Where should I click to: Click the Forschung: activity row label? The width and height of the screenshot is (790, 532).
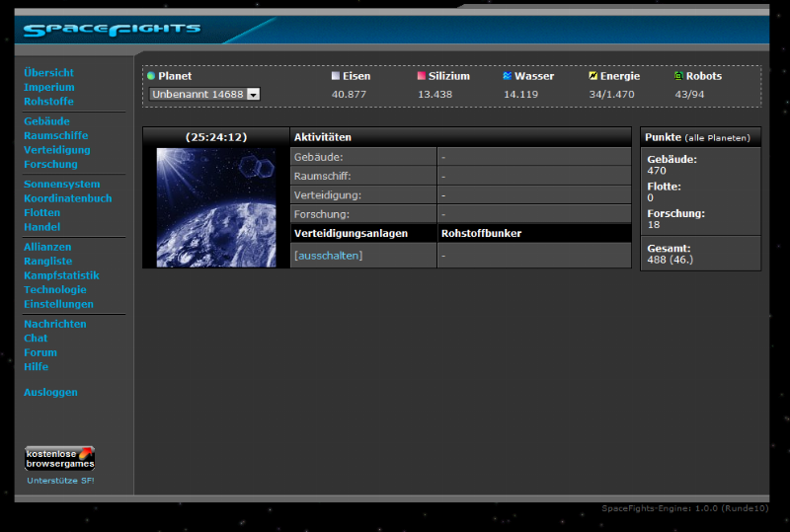321,214
